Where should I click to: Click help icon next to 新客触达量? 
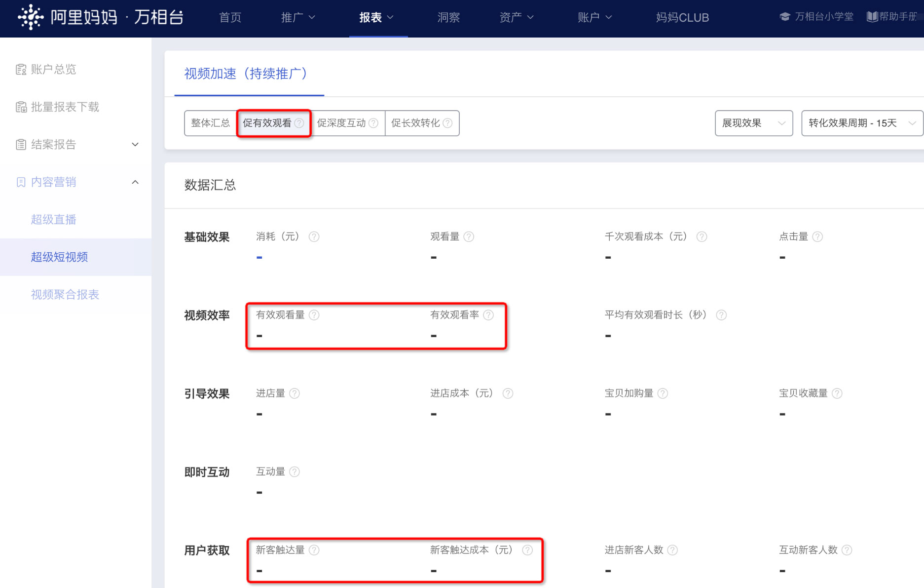coord(314,550)
